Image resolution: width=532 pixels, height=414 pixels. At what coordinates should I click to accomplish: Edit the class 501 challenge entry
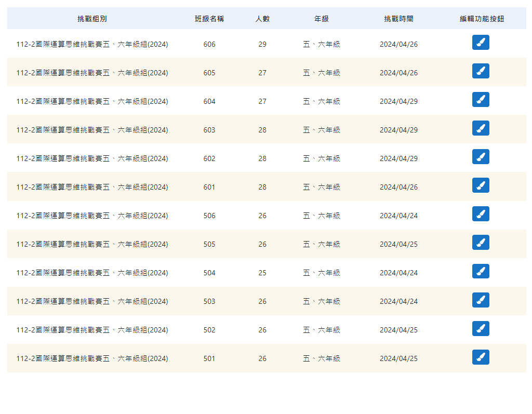coord(481,357)
